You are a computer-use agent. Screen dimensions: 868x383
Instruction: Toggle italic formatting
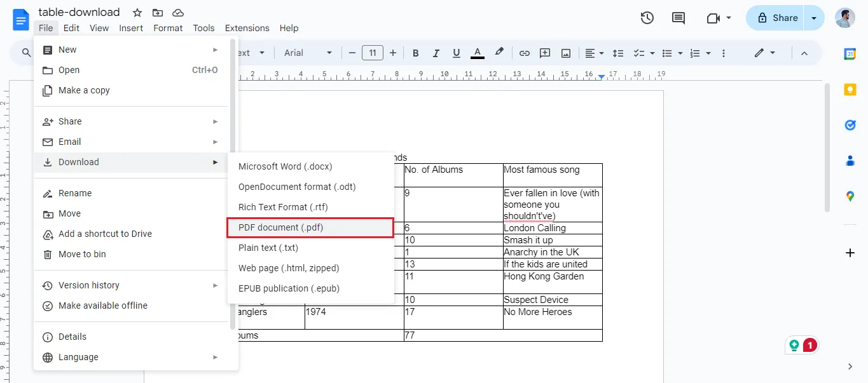click(436, 53)
